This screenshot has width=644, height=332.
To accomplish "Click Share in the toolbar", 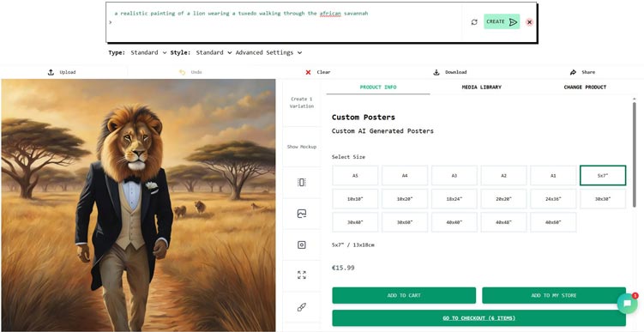I will tap(582, 72).
